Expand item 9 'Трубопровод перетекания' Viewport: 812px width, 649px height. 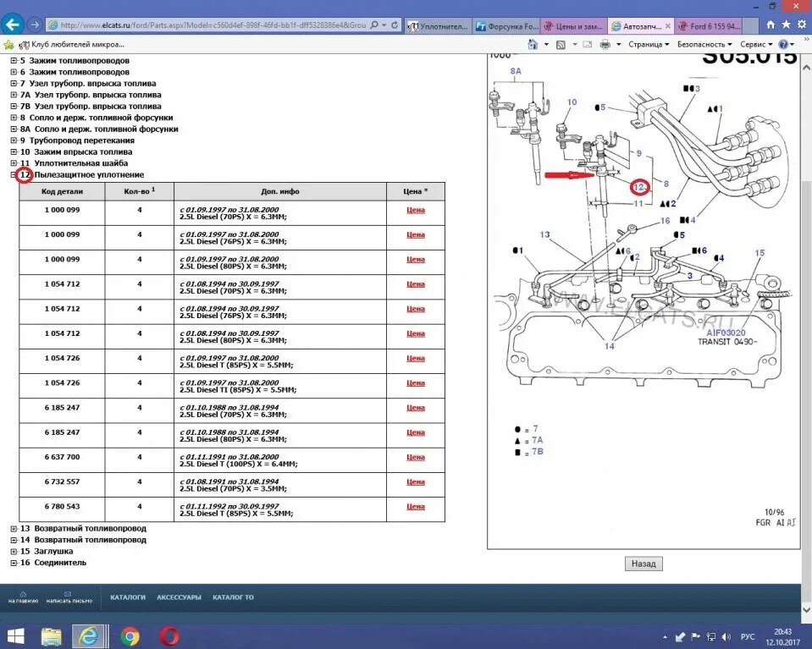click(14, 140)
